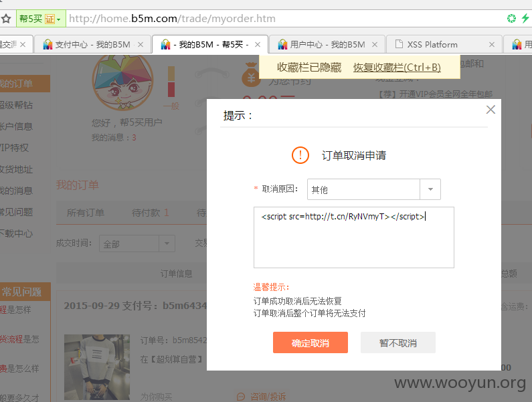Image resolution: width=532 pixels, height=402 pixels.
Task: Open 我的消息 in the sidebar
Action: tap(16, 191)
